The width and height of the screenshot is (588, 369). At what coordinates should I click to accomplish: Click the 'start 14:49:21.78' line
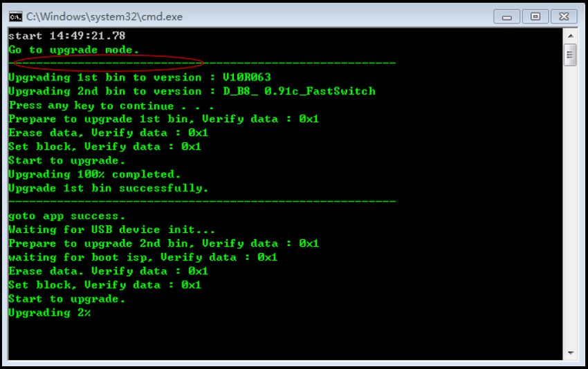66,36
